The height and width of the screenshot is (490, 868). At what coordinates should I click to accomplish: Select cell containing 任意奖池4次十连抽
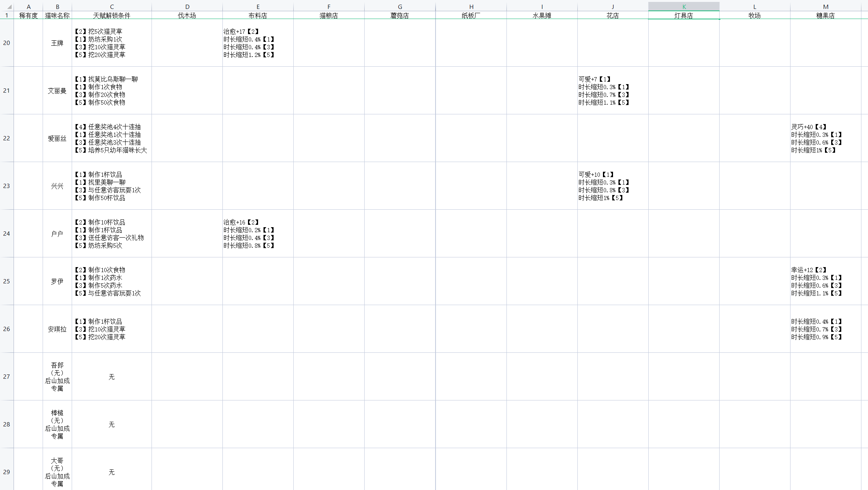tap(112, 138)
